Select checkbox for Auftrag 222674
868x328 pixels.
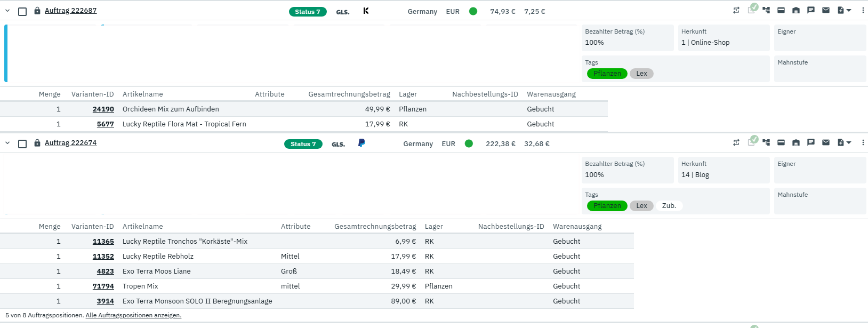click(x=22, y=143)
